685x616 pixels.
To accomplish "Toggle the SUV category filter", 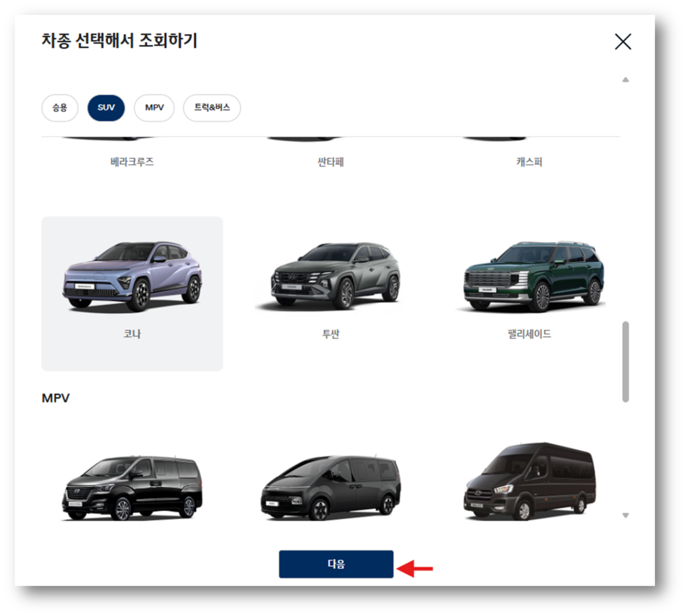I will click(x=106, y=108).
